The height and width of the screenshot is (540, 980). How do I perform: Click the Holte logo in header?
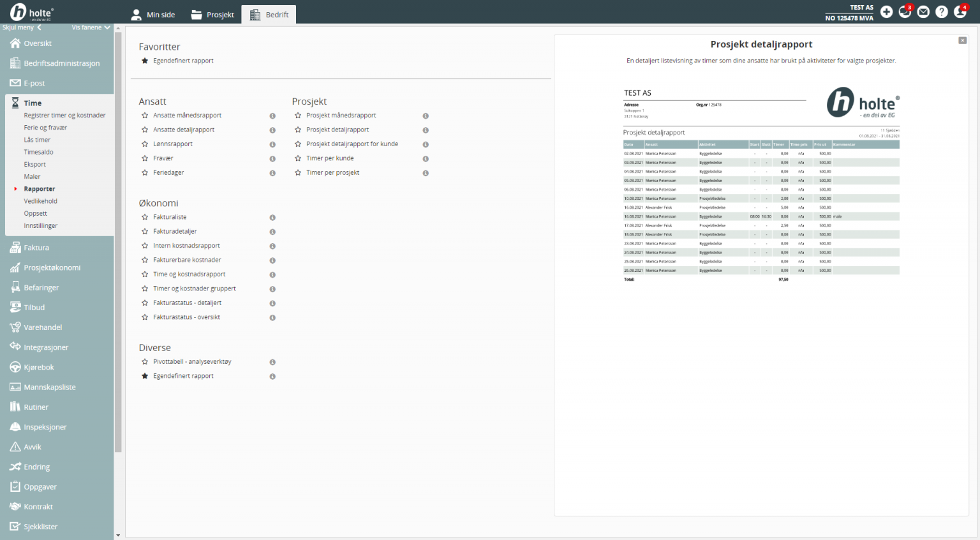[32, 12]
